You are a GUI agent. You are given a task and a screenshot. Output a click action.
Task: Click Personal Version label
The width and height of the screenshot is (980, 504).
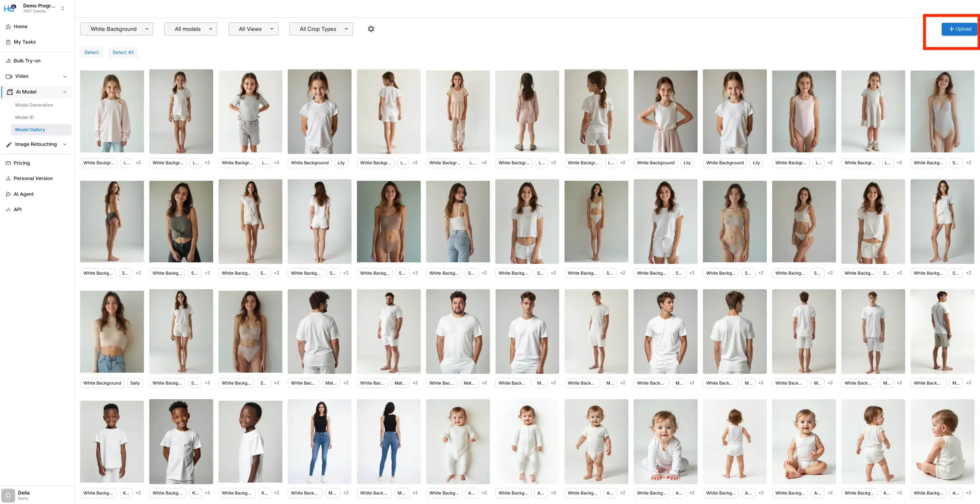33,179
